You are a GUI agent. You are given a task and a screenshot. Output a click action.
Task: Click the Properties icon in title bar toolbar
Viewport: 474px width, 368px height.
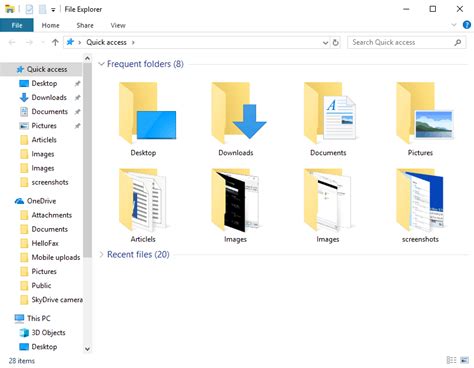[x=29, y=9]
